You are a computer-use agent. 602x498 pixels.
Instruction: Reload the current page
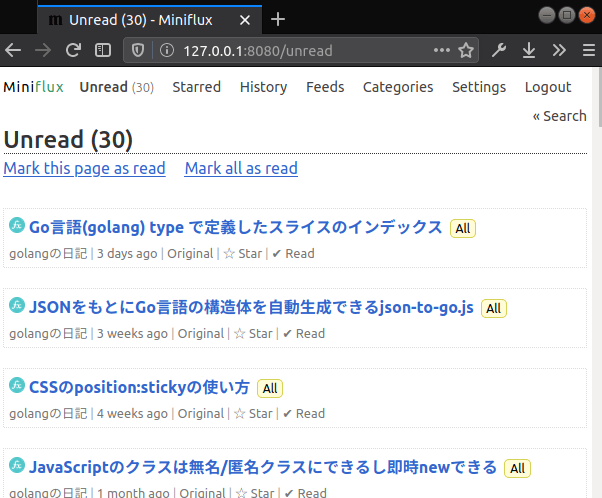point(73,50)
